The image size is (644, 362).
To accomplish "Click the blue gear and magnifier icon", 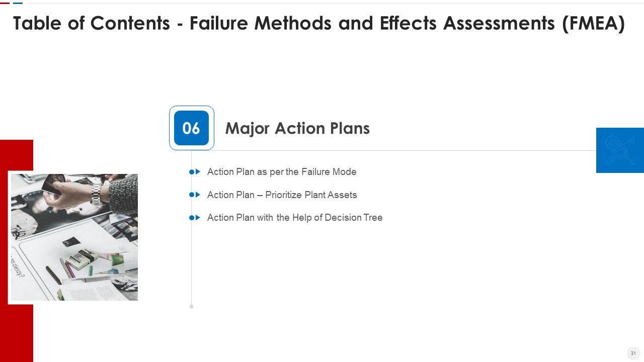I will point(619,150).
